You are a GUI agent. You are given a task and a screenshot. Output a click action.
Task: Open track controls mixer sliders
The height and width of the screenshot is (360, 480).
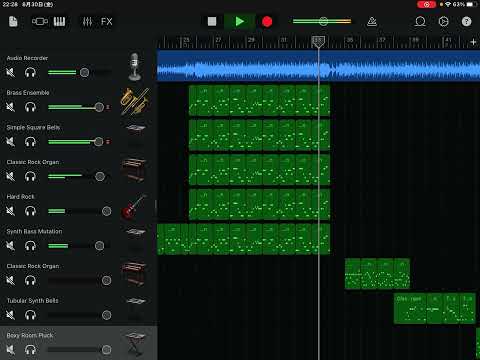(87, 22)
